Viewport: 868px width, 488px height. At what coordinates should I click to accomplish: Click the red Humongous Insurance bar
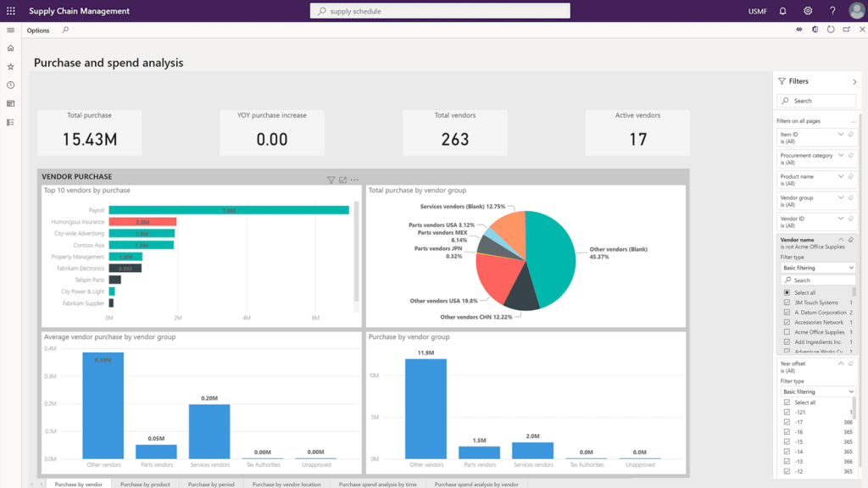[x=142, y=222]
